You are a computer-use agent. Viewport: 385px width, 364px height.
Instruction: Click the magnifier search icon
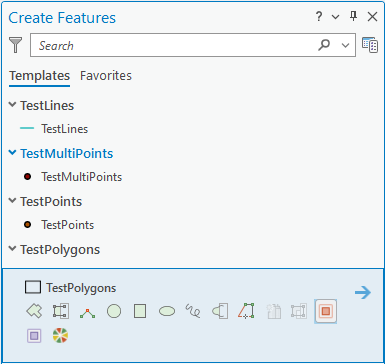(324, 45)
